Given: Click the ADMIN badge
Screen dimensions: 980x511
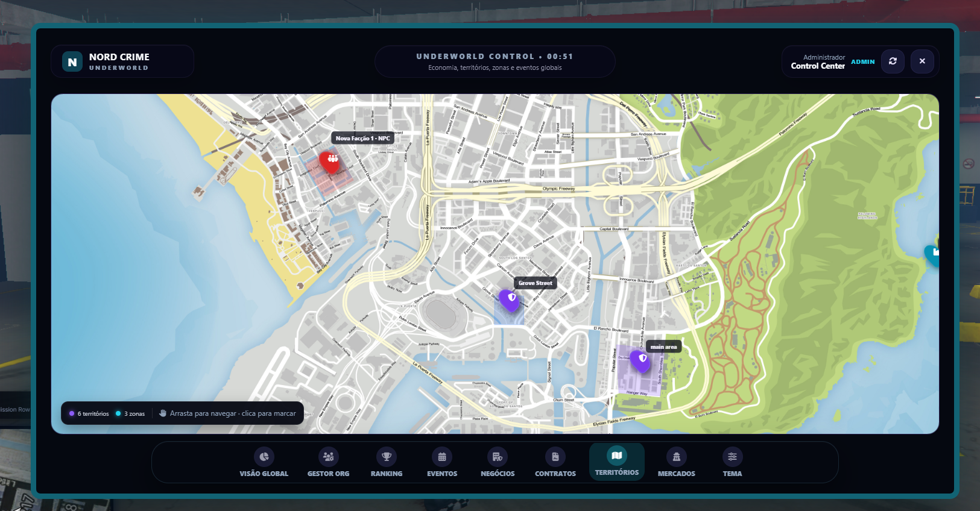Looking at the screenshot, I should coord(862,61).
